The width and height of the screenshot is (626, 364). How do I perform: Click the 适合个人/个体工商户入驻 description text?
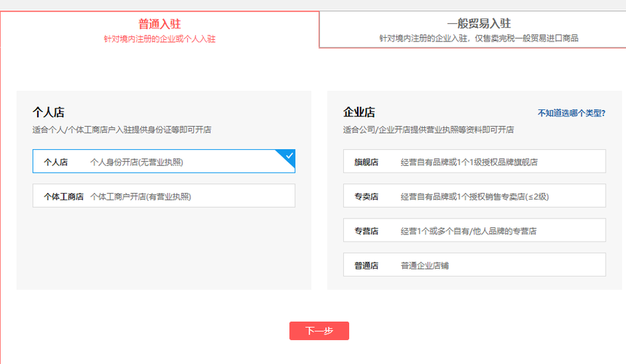[122, 130]
